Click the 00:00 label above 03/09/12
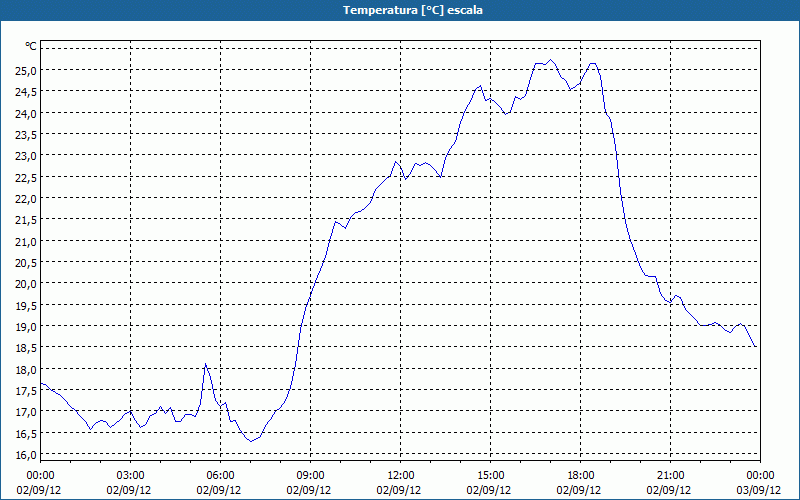 coord(760,476)
